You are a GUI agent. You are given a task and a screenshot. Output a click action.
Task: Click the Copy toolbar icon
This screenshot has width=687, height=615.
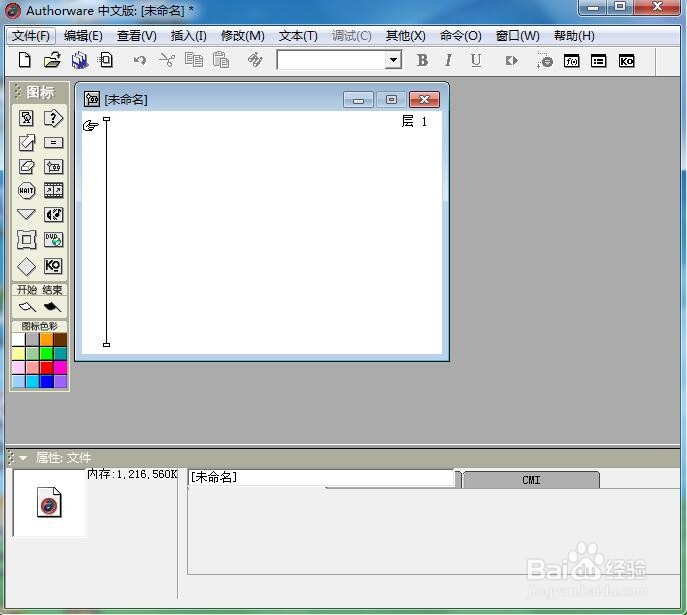coord(194,60)
